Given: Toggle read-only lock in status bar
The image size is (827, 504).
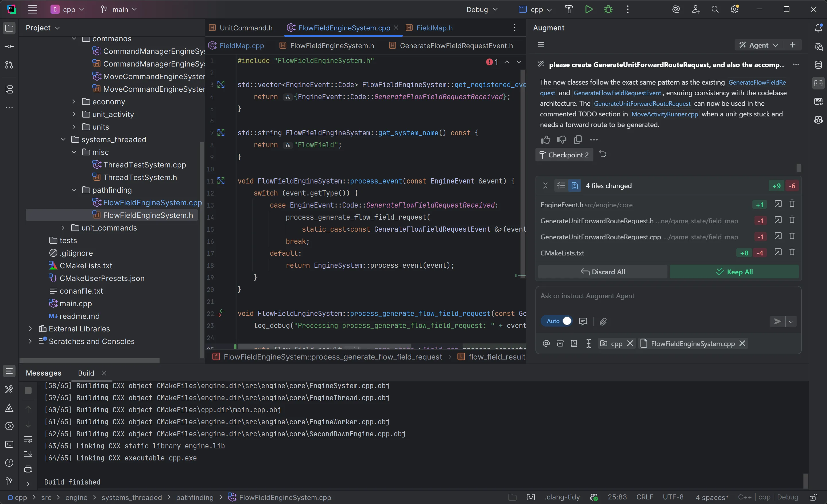Looking at the screenshot, I should click(814, 497).
